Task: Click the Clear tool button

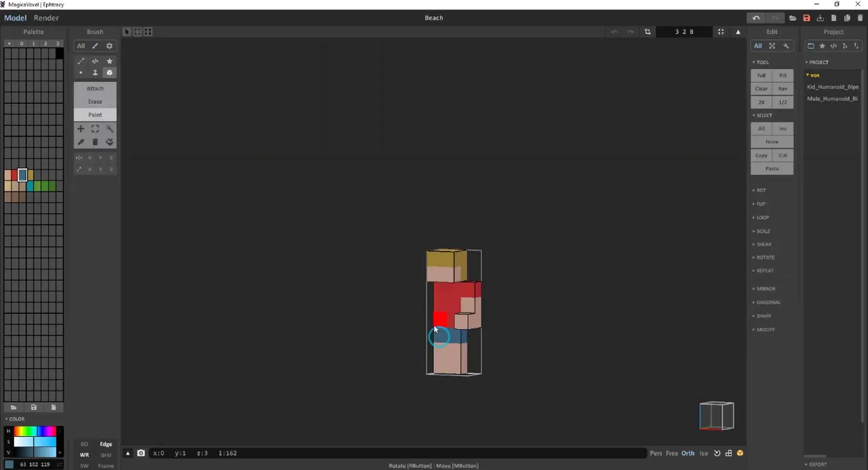Action: [762, 89]
